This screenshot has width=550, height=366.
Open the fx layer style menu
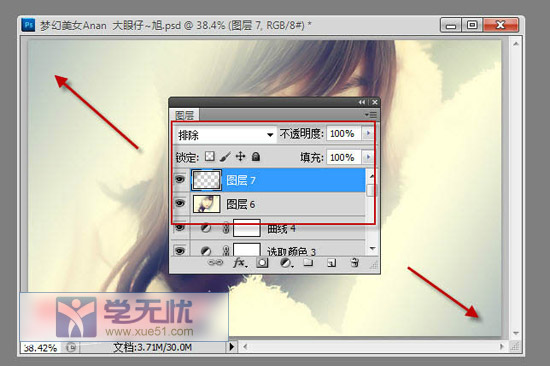pos(240,262)
